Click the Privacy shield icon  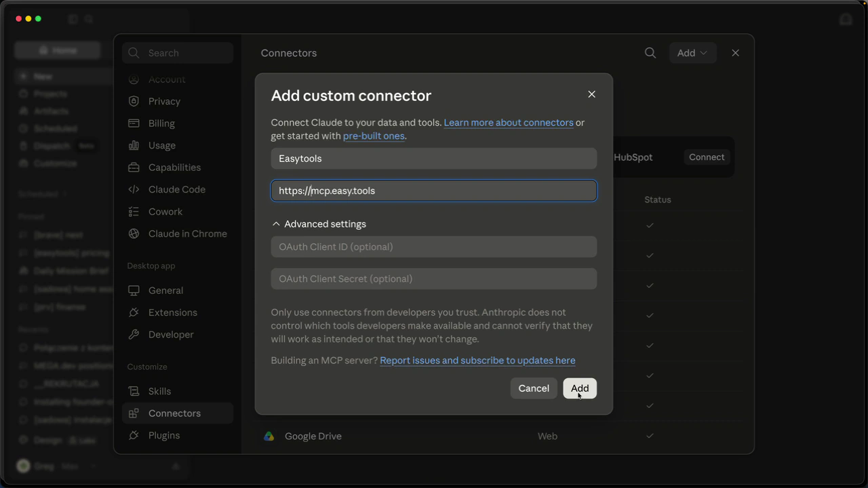click(134, 101)
